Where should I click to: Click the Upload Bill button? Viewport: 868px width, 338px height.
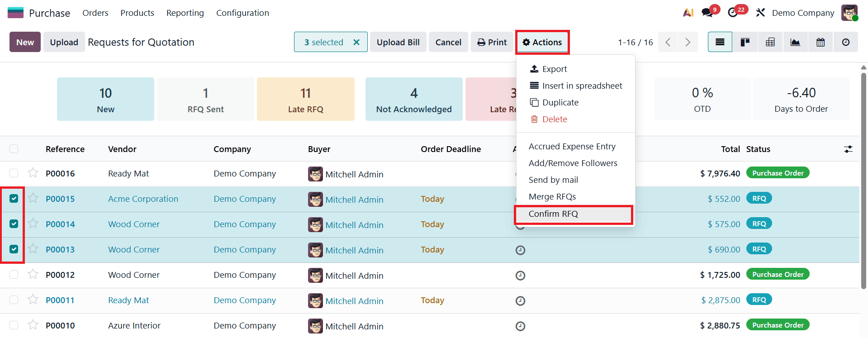[x=398, y=42]
